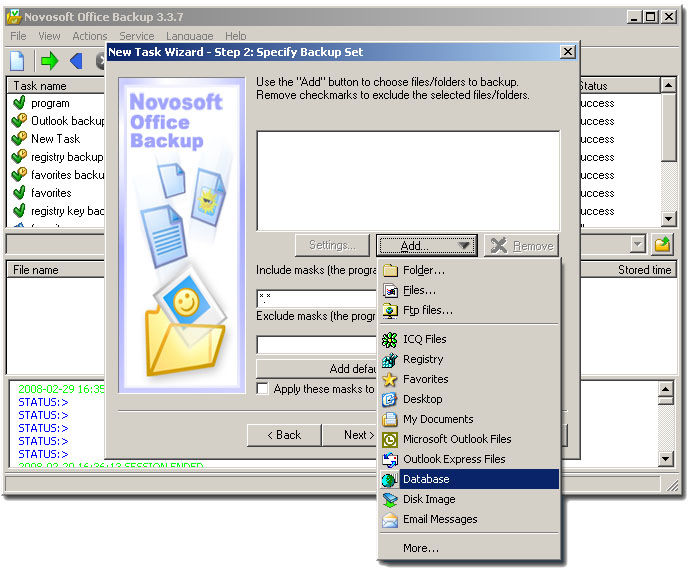695x573 pixels.
Task: Click the Disk Image icon in menu
Action: [x=390, y=499]
